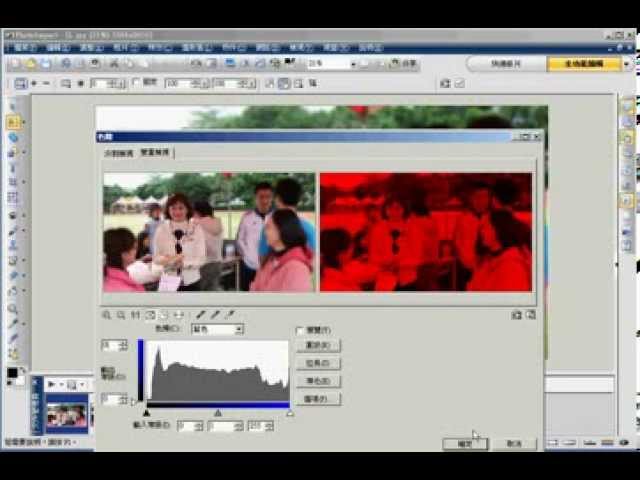Select the highlighted Selection tool in toolbox
This screenshot has height=480, width=640.
click(x=13, y=122)
